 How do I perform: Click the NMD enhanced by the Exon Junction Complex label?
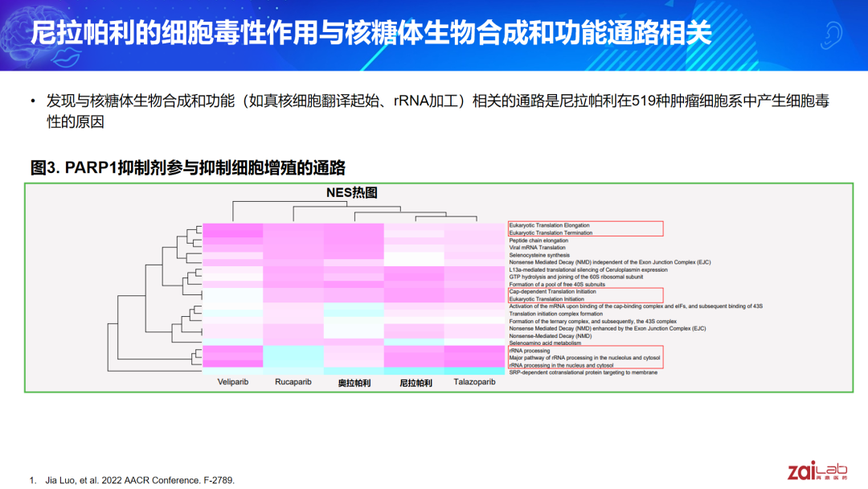tap(608, 328)
